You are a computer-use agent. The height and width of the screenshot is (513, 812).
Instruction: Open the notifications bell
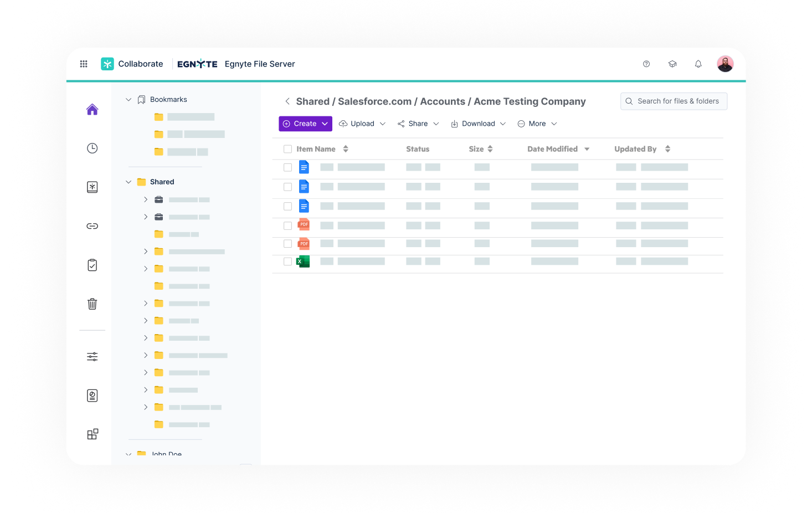click(698, 64)
